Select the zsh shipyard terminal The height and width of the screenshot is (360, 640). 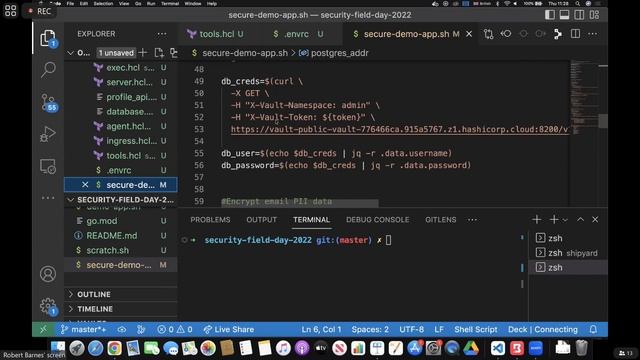pyautogui.click(x=567, y=253)
